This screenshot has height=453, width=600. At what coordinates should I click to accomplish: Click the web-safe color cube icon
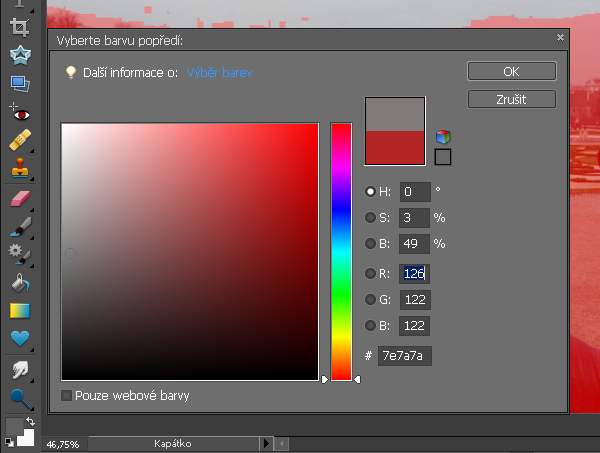(x=443, y=137)
